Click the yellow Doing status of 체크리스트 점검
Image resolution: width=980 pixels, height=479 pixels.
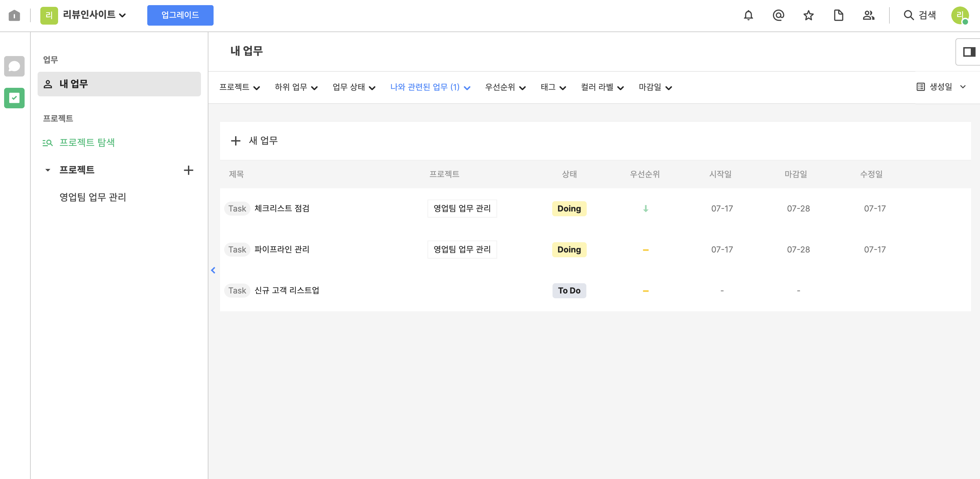tap(569, 208)
